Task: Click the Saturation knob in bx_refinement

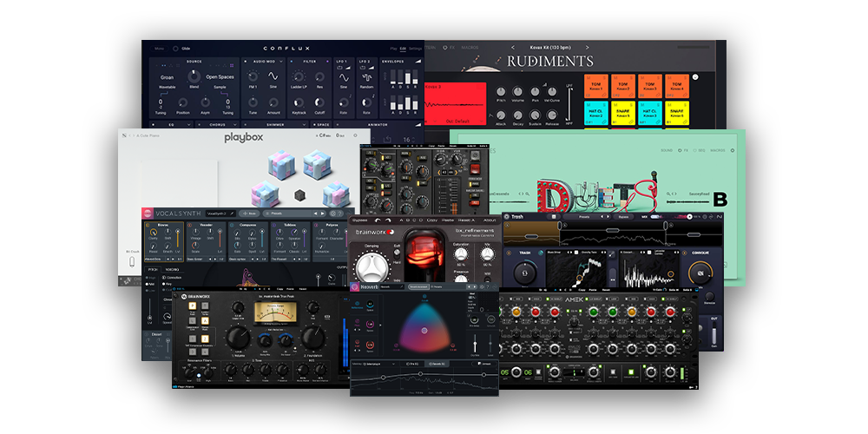Action: click(461, 254)
